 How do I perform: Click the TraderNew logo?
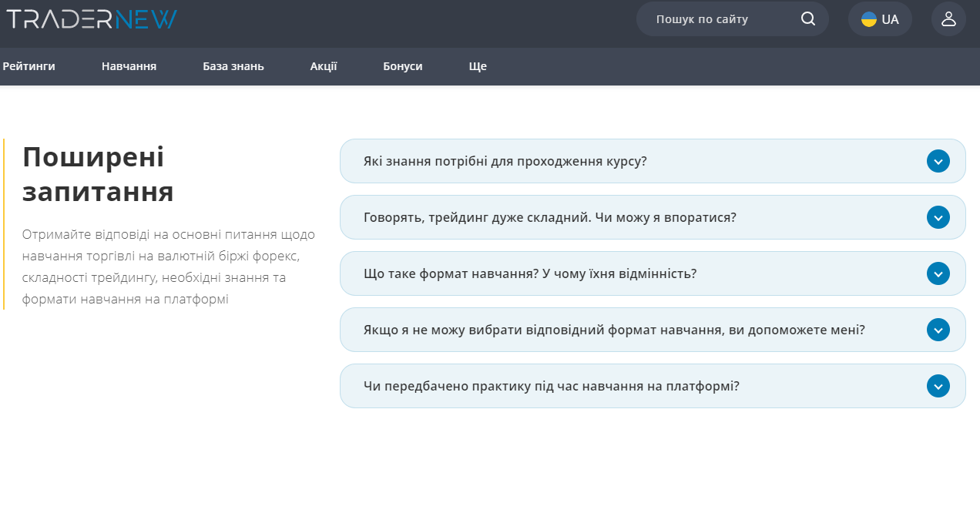(92, 19)
